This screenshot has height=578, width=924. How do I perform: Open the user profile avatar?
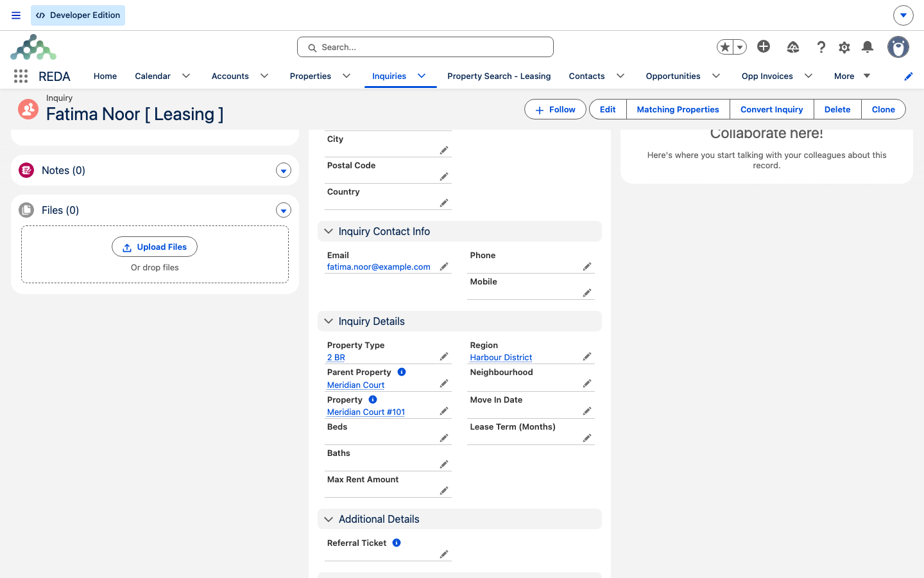click(x=898, y=47)
